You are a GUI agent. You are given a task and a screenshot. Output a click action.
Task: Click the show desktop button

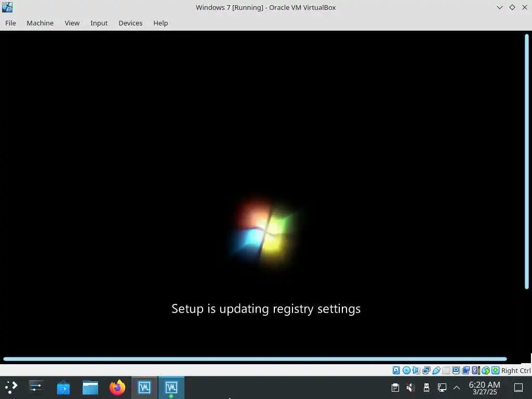(518, 388)
